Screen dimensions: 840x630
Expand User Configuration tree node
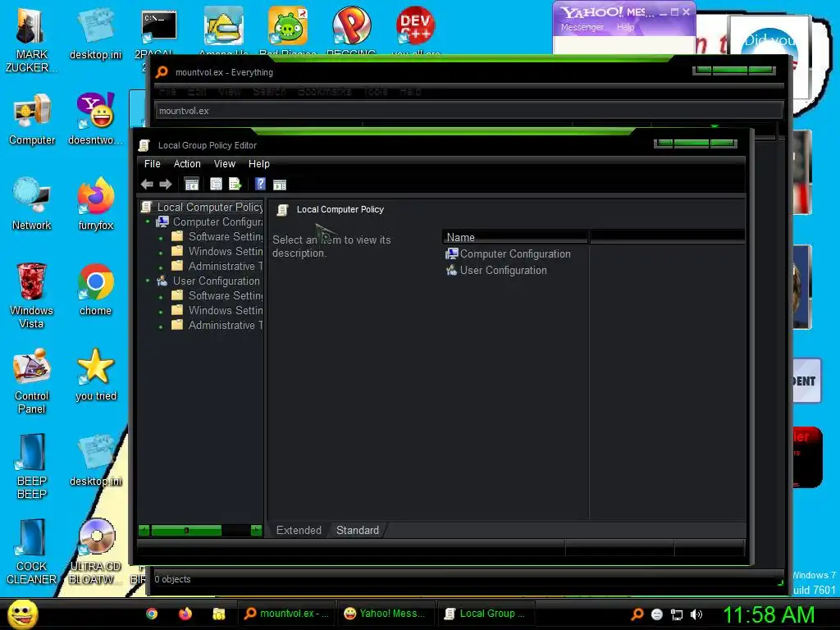148,281
